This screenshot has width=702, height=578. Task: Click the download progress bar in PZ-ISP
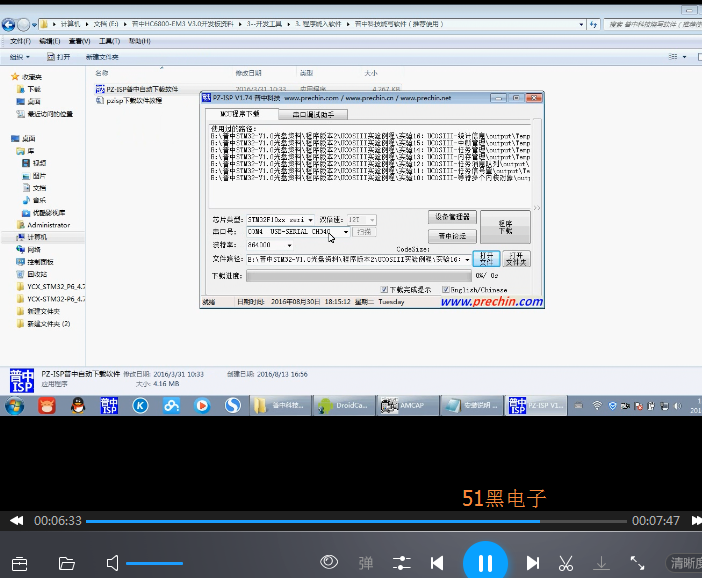click(x=359, y=276)
